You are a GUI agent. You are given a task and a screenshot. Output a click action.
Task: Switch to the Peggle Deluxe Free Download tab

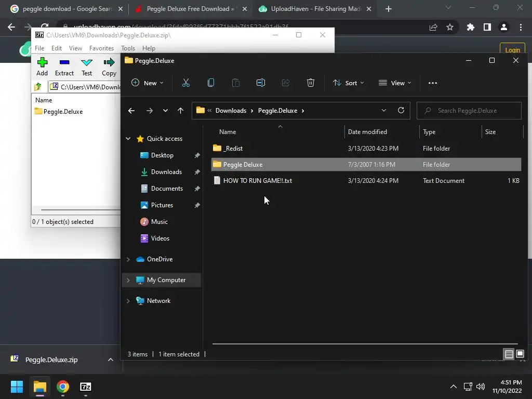(x=190, y=9)
